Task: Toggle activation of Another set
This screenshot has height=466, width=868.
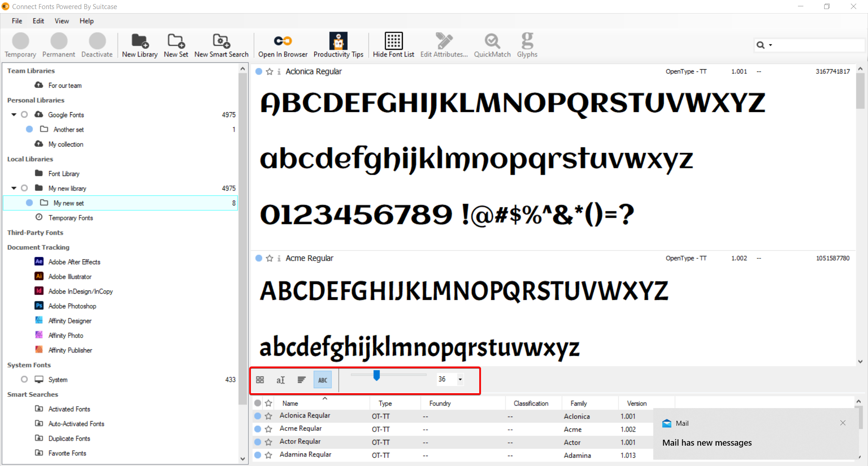Action: tap(29, 129)
